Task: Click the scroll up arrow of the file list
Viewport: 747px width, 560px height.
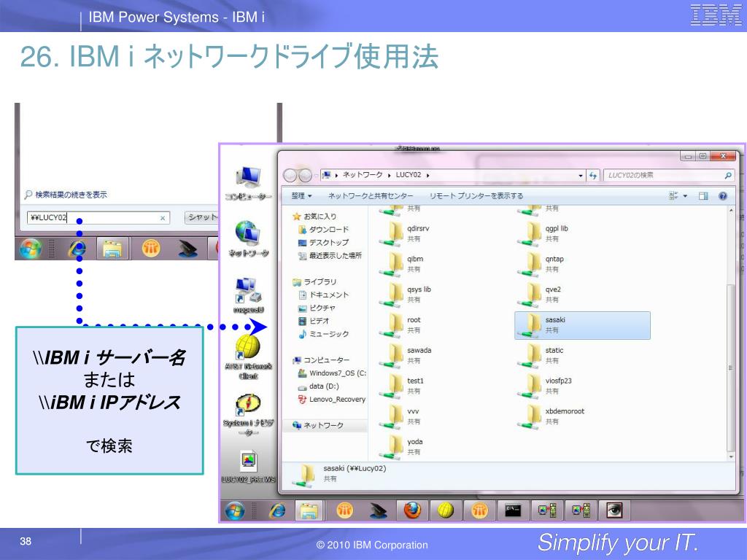Action: (731, 210)
